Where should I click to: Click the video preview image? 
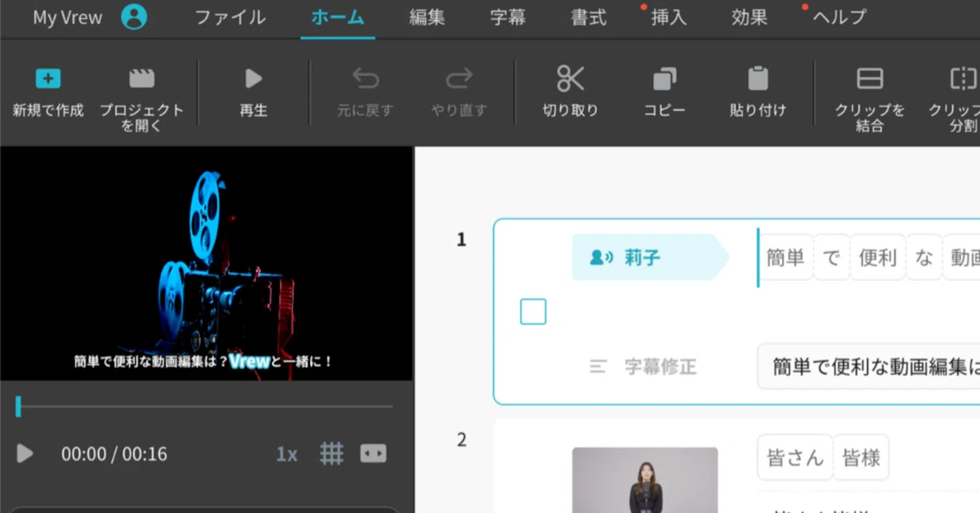pos(207,264)
